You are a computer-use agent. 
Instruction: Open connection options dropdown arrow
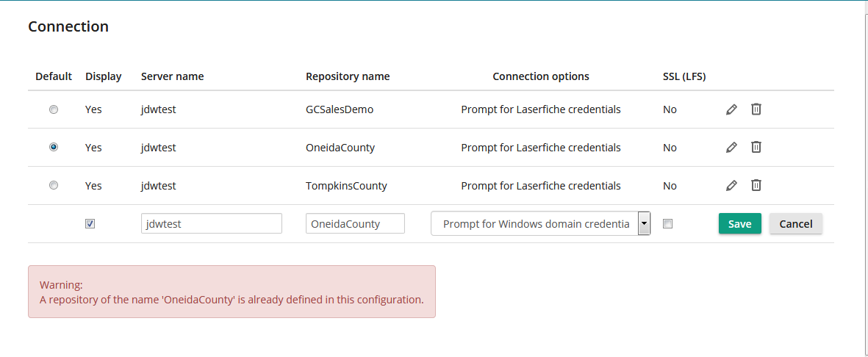644,223
